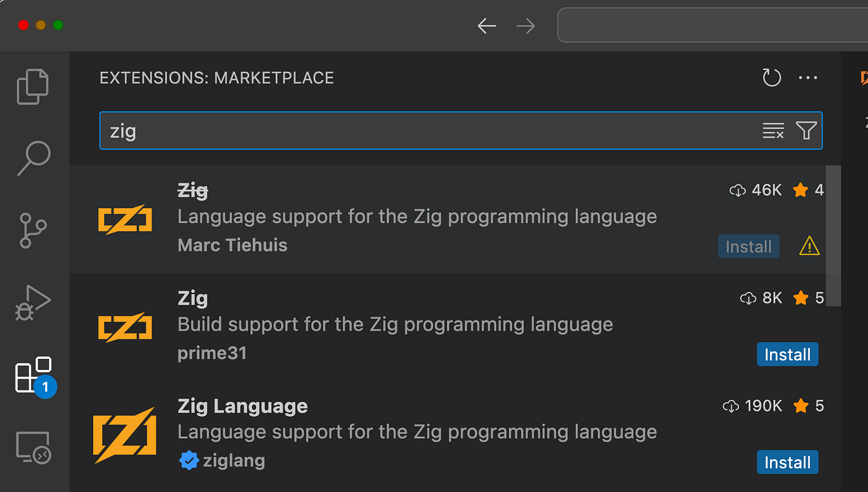Open the Run and Debug view

click(33, 302)
